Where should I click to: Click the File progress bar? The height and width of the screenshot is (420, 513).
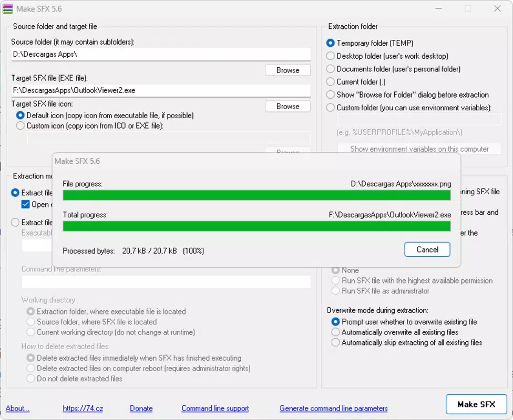[256, 195]
